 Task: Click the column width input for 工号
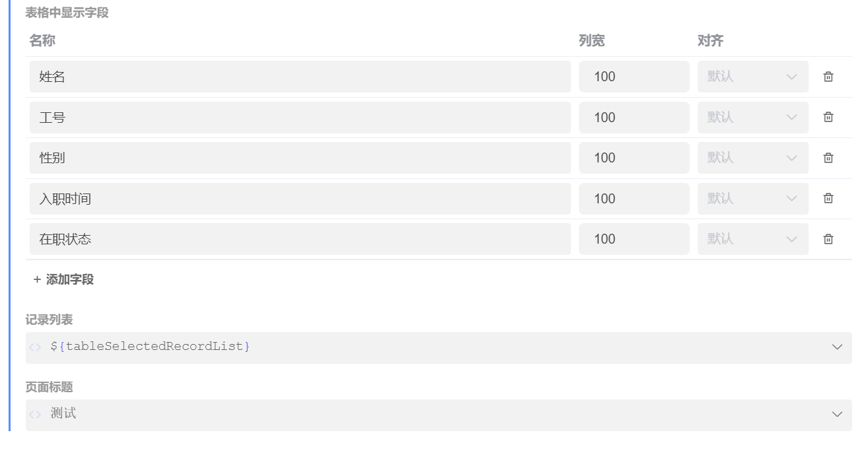(x=634, y=117)
